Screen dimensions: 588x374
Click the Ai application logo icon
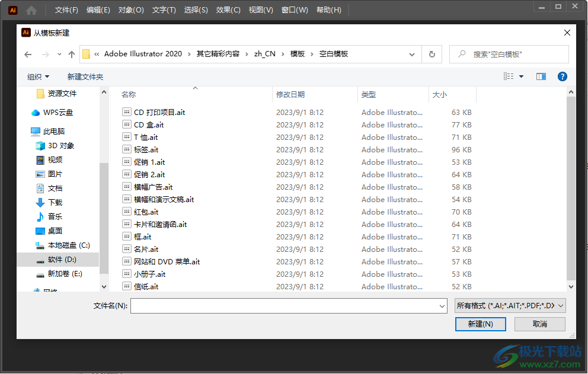13,10
